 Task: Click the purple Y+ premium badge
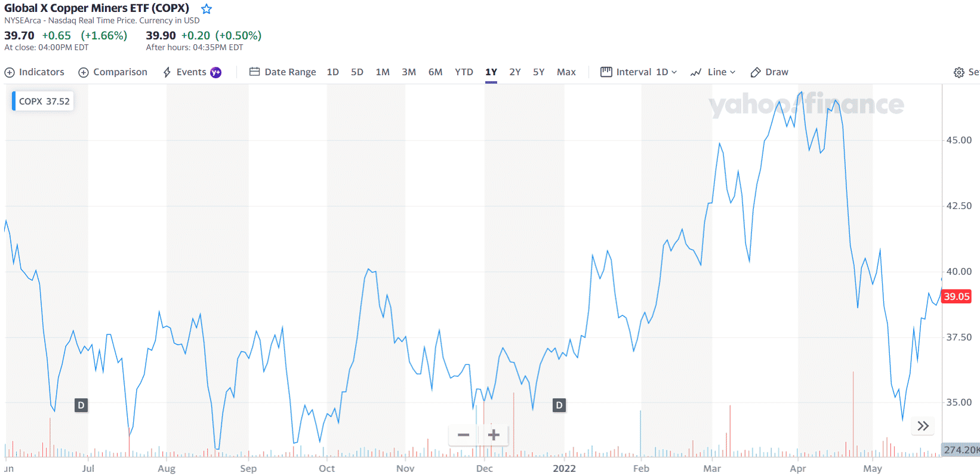point(216,72)
